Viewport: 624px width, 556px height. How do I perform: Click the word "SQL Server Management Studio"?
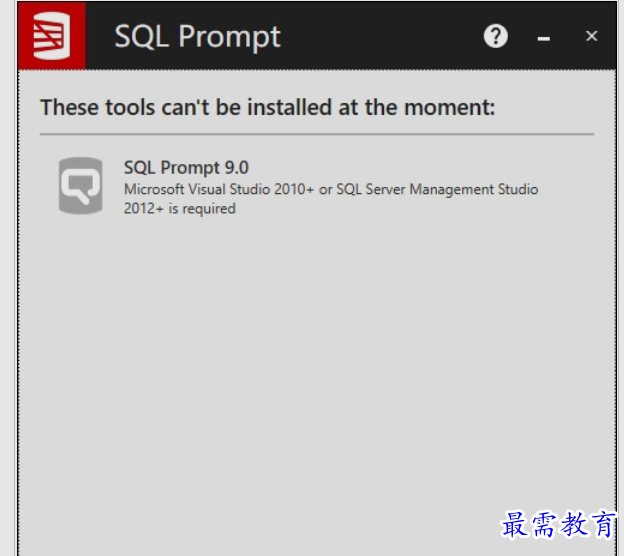click(x=437, y=189)
